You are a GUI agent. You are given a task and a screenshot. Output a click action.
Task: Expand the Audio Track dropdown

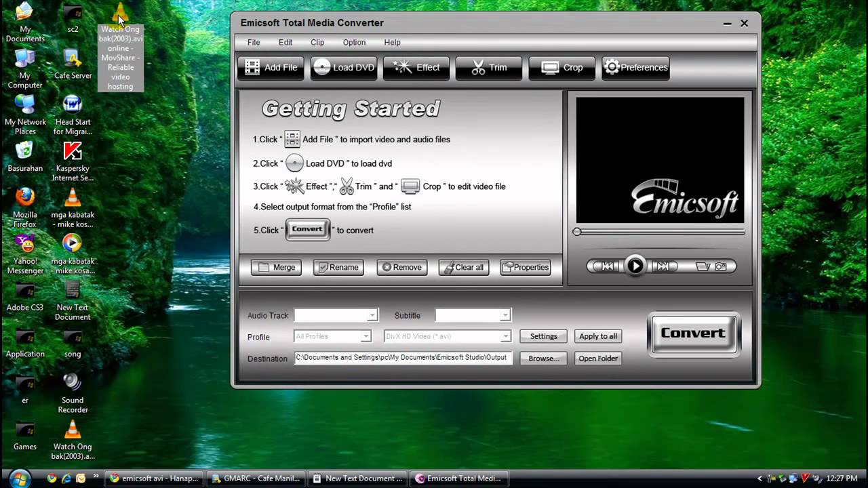pos(372,315)
